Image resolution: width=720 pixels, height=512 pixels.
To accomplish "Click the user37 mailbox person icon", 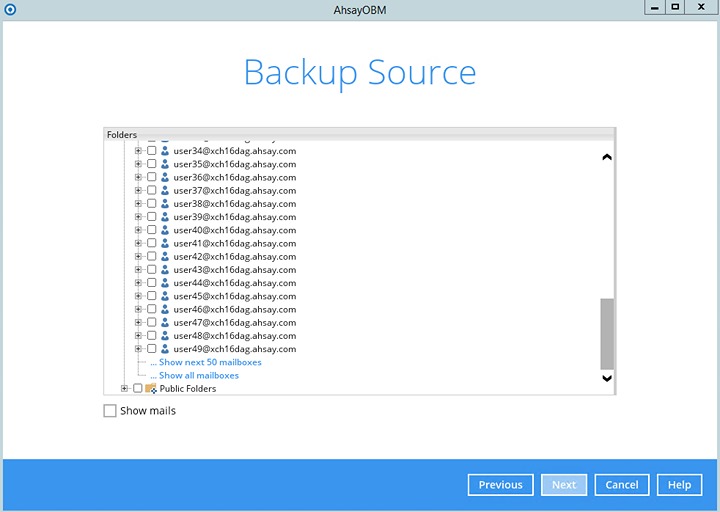I will (x=165, y=191).
